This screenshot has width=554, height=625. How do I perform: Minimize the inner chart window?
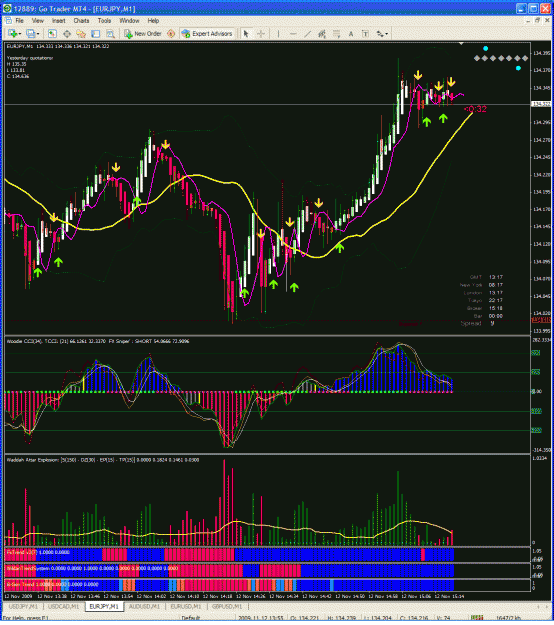529,20
